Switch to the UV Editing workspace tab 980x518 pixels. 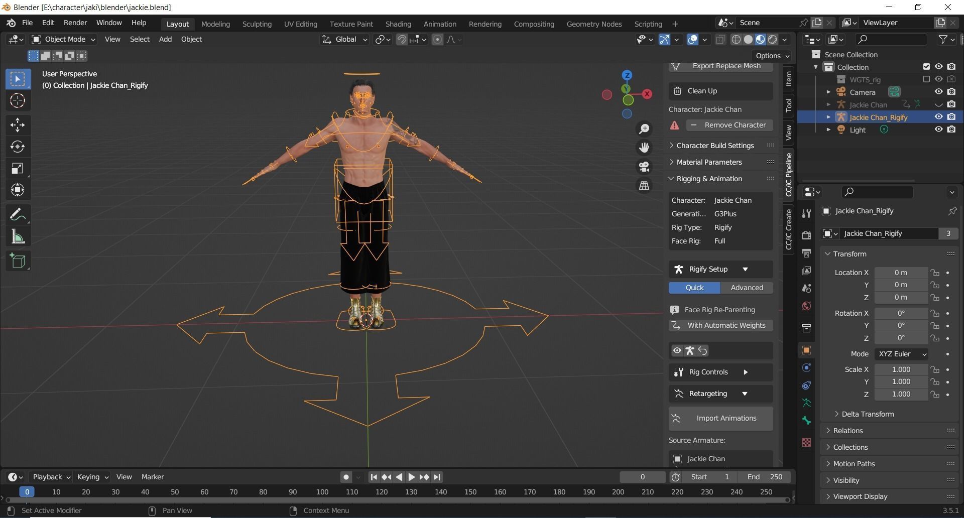coord(300,24)
